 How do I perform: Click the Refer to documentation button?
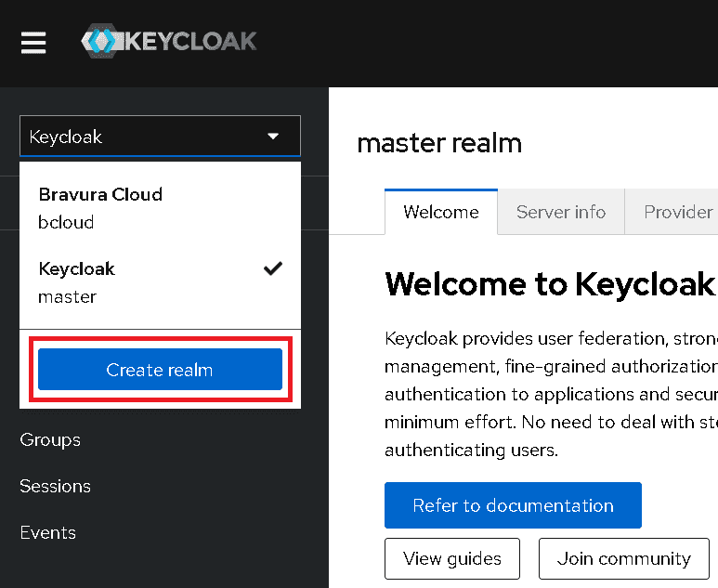[513, 505]
